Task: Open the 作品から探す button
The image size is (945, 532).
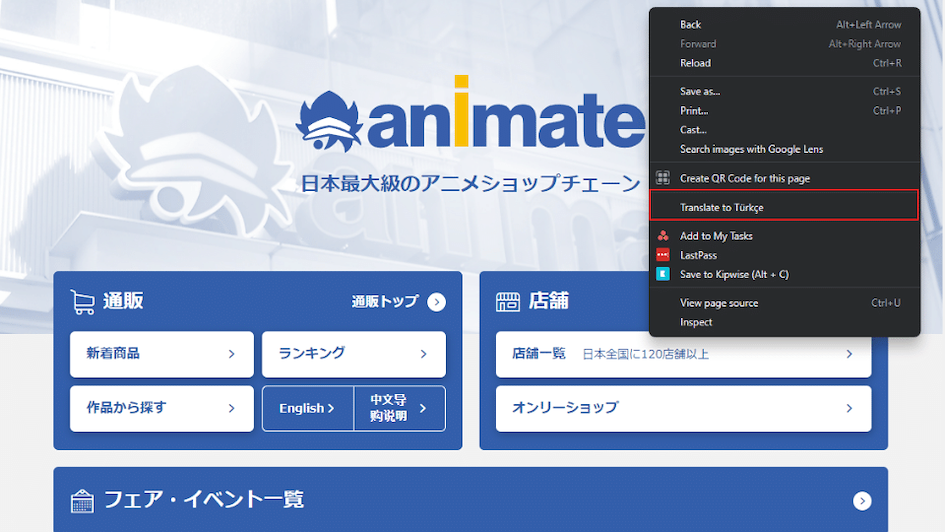Action: [x=162, y=408]
